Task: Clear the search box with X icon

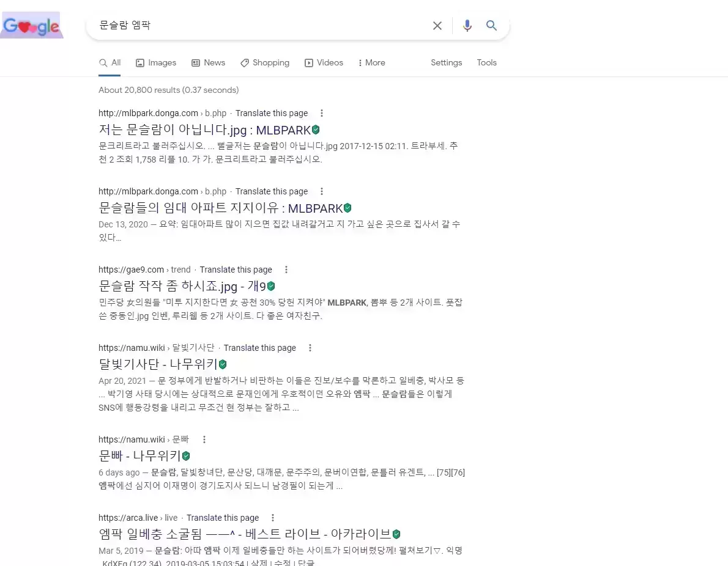Action: (437, 26)
